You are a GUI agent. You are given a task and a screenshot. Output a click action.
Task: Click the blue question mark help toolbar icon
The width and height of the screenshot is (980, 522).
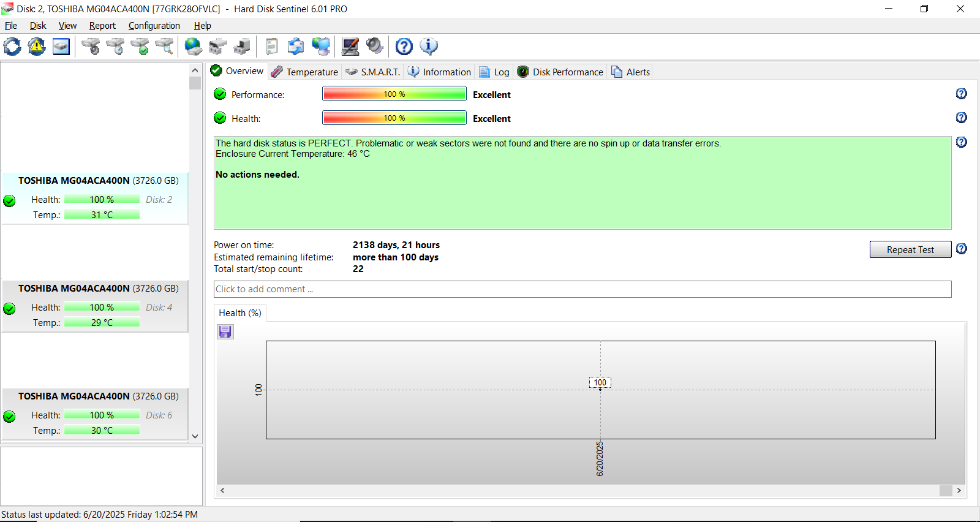pyautogui.click(x=404, y=47)
